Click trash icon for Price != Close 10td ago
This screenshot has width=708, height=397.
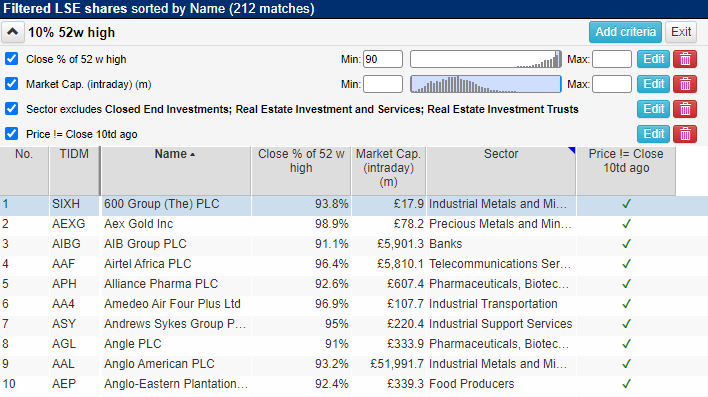click(685, 134)
